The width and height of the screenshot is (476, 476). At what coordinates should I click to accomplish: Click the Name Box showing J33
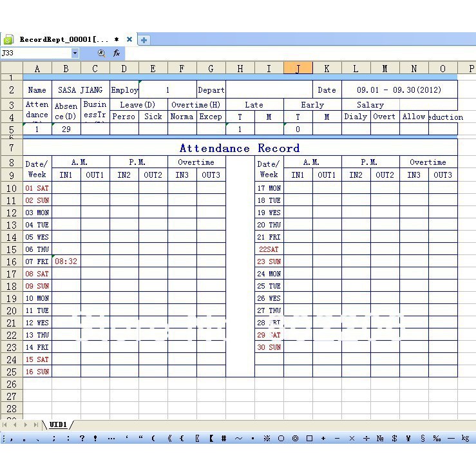[35, 53]
